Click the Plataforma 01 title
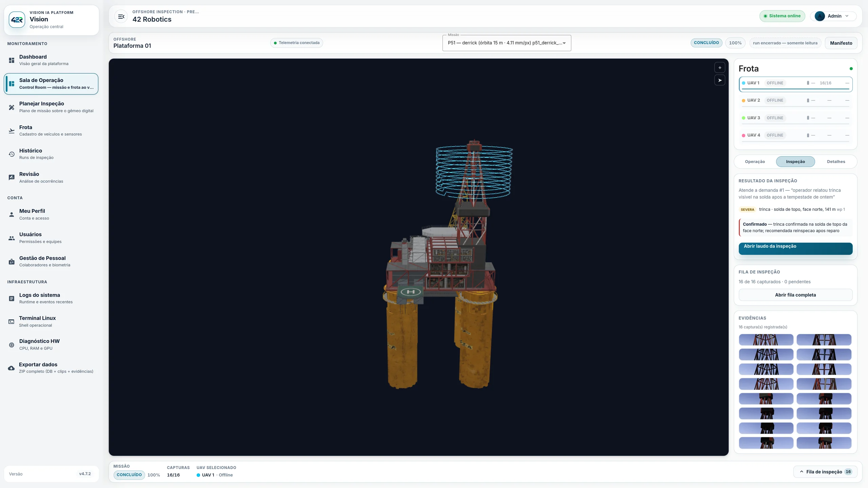The width and height of the screenshot is (868, 488). coord(132,46)
